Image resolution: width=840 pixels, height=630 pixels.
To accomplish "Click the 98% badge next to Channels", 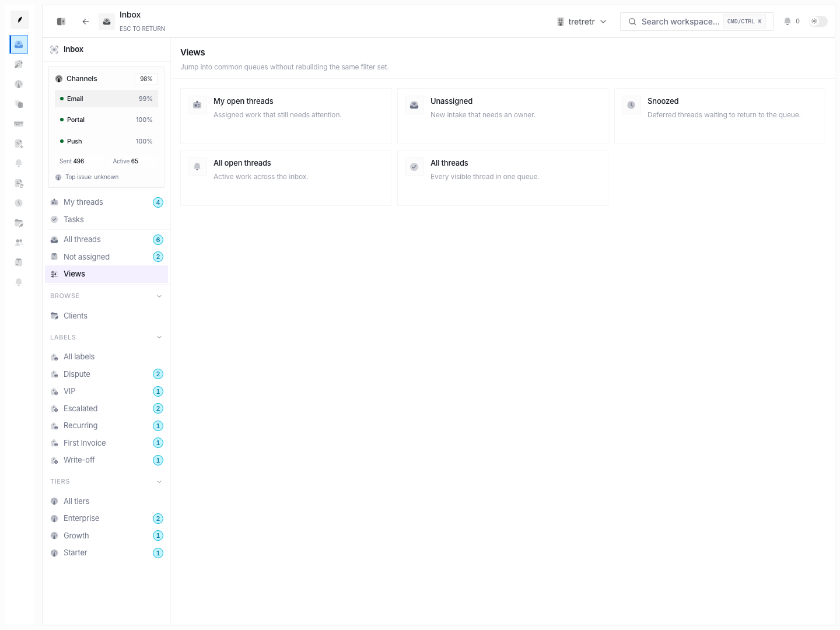I will (146, 79).
